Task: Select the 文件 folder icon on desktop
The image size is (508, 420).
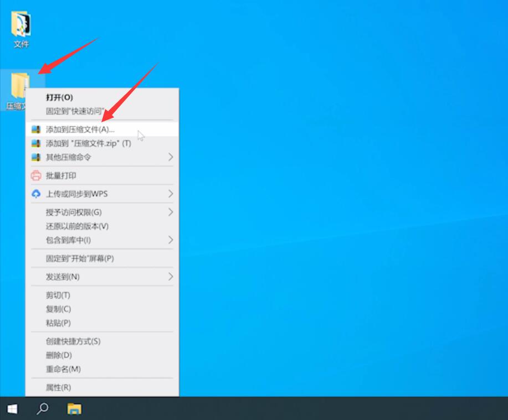Action: (x=20, y=24)
